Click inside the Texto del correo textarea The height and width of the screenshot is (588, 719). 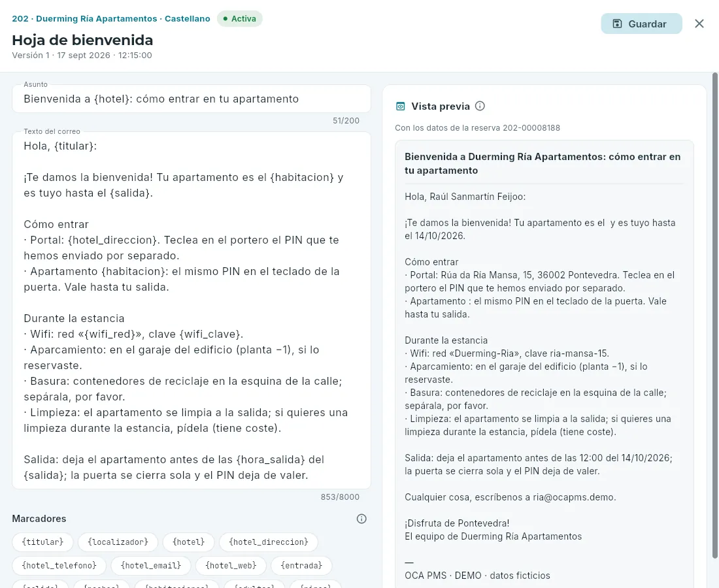[x=192, y=310]
